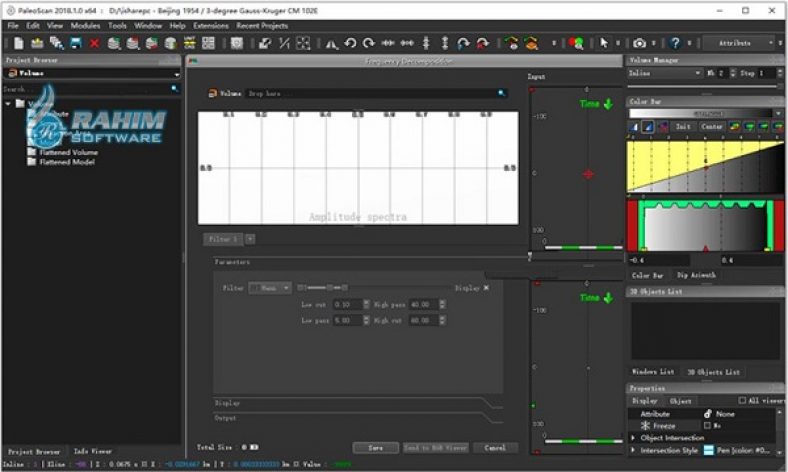
Task: Open the Extensions menu
Action: [x=211, y=26]
